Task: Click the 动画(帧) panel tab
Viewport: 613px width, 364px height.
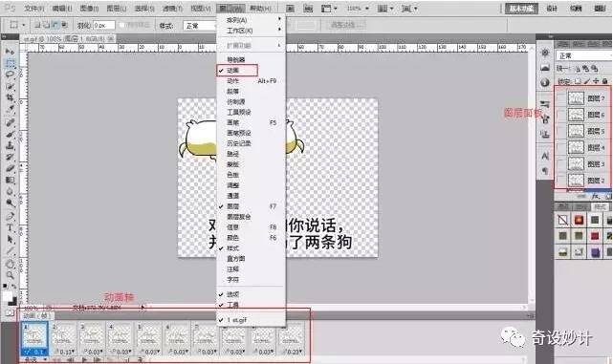Action: (35, 315)
